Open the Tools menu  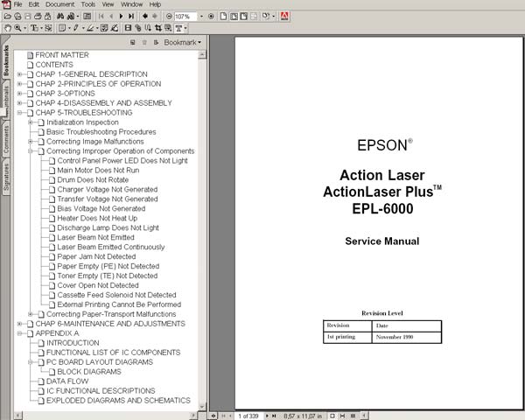pos(88,4)
